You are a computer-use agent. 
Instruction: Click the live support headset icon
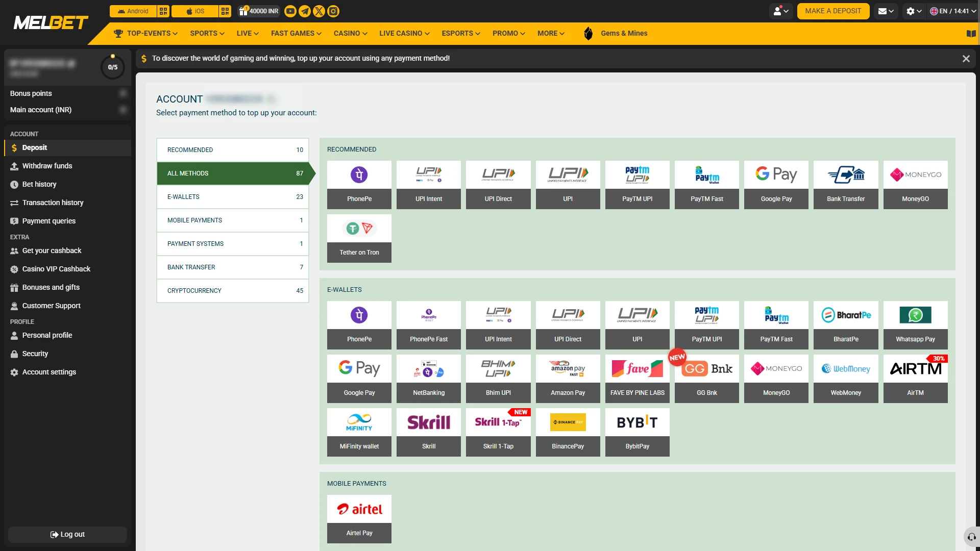tap(972, 537)
